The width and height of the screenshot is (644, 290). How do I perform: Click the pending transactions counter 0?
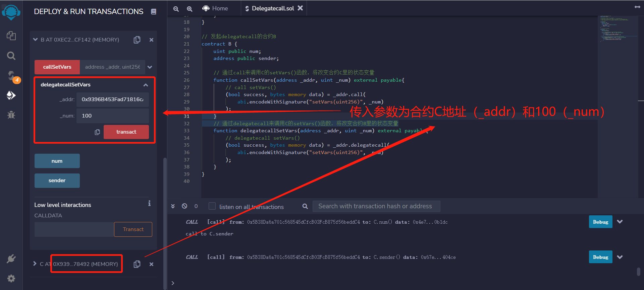(196, 206)
